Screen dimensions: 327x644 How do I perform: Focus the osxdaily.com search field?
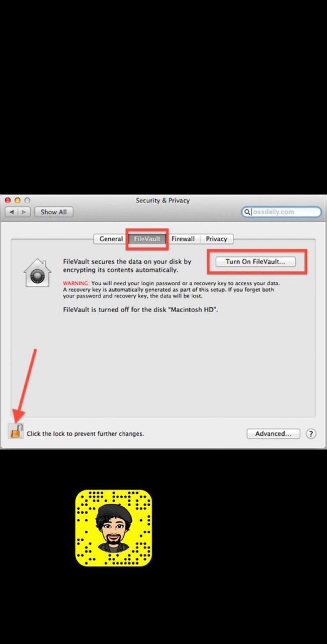point(281,212)
